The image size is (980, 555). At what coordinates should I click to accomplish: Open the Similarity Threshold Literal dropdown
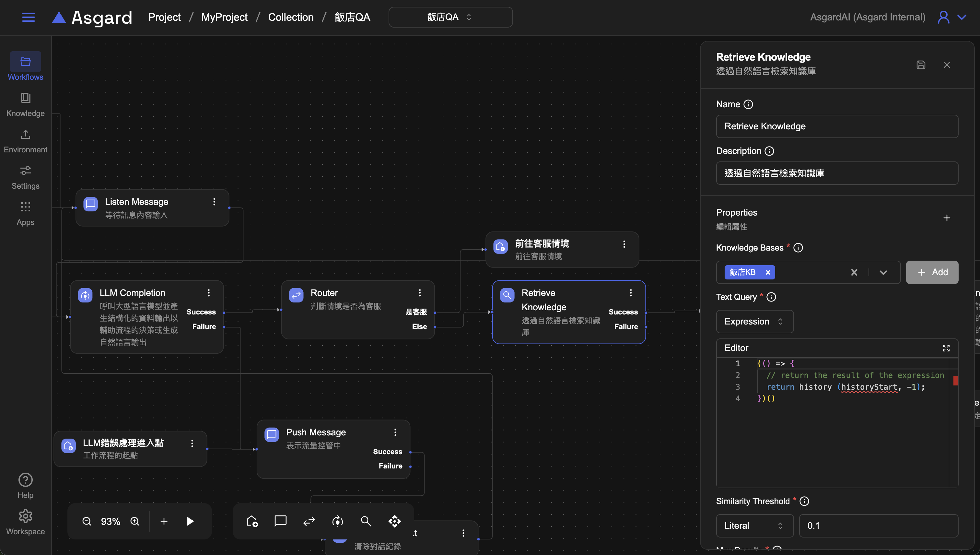[x=754, y=525]
